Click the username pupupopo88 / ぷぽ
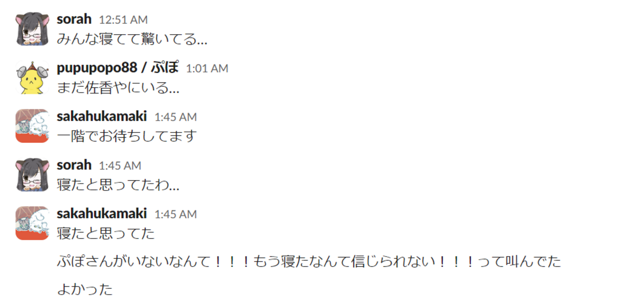 tap(118, 68)
